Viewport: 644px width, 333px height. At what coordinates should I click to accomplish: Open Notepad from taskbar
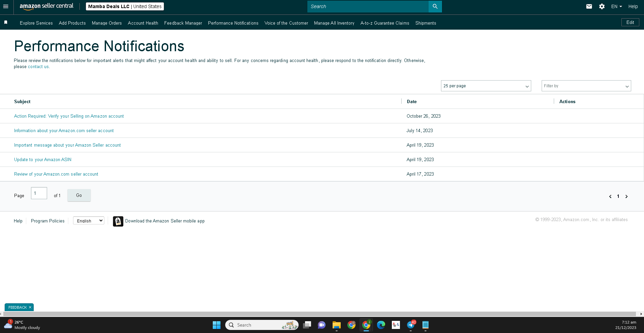point(426,325)
